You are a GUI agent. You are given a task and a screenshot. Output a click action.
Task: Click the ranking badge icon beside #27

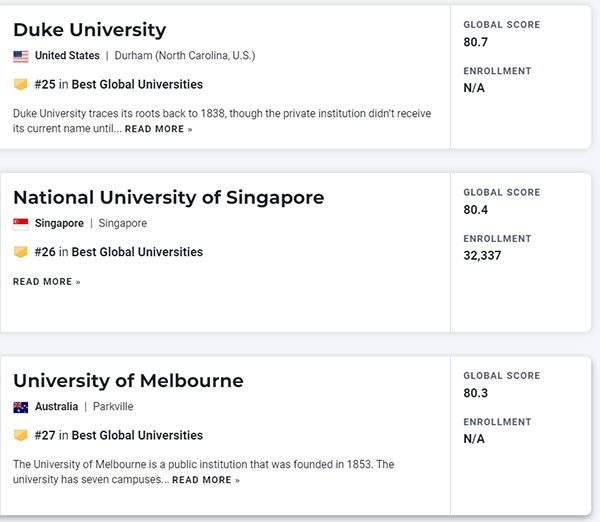click(x=20, y=435)
